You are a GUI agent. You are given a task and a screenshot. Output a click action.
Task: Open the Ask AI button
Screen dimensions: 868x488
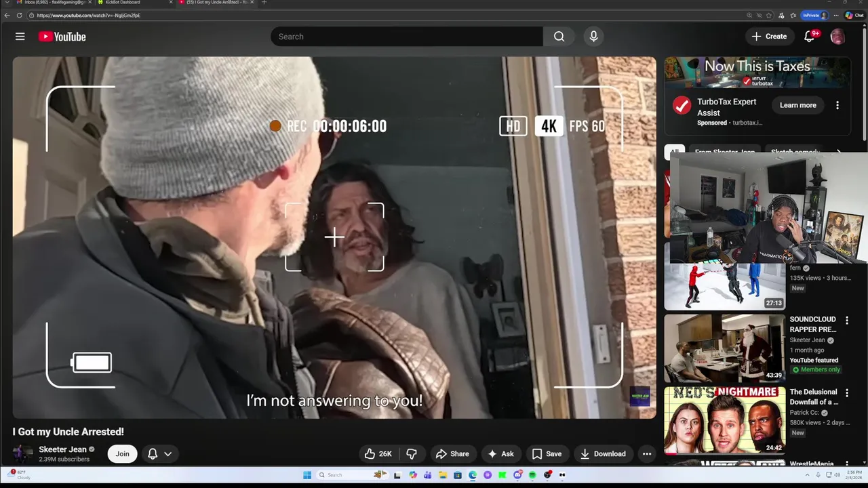coord(501,454)
